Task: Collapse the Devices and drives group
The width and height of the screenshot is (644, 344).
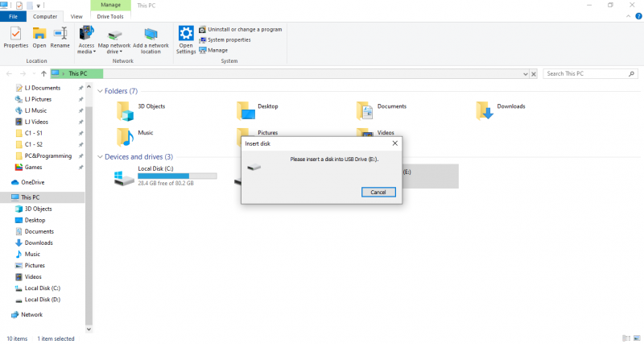Action: (x=100, y=156)
